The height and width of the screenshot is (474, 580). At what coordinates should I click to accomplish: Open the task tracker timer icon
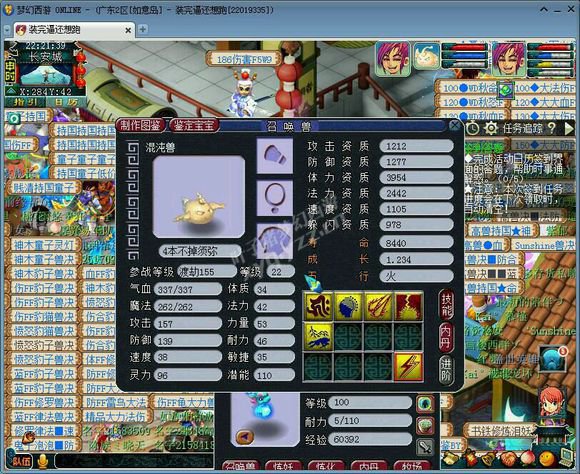472,128
